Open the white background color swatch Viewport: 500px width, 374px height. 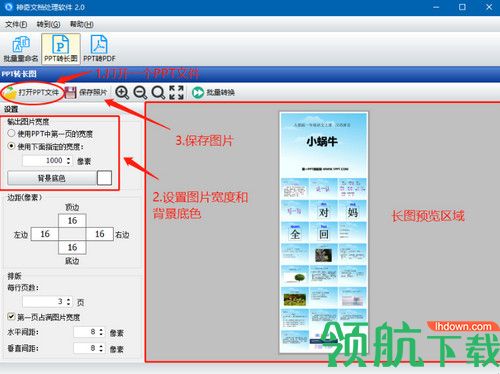point(104,178)
